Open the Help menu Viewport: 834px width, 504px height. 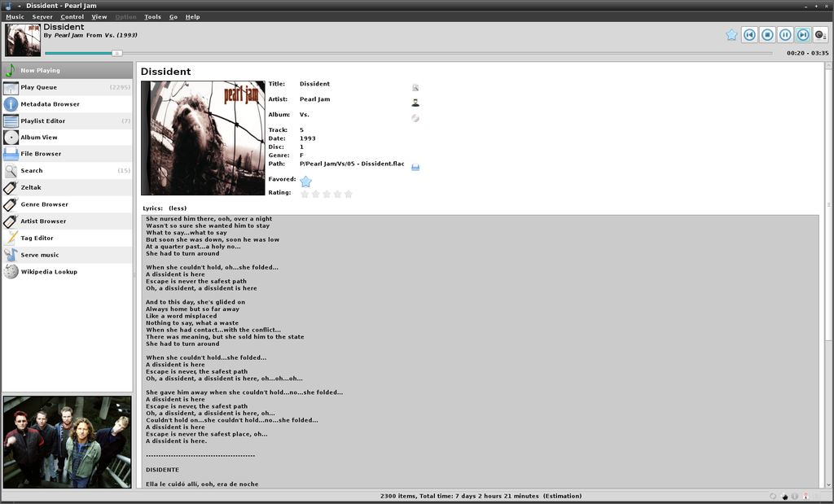[192, 17]
